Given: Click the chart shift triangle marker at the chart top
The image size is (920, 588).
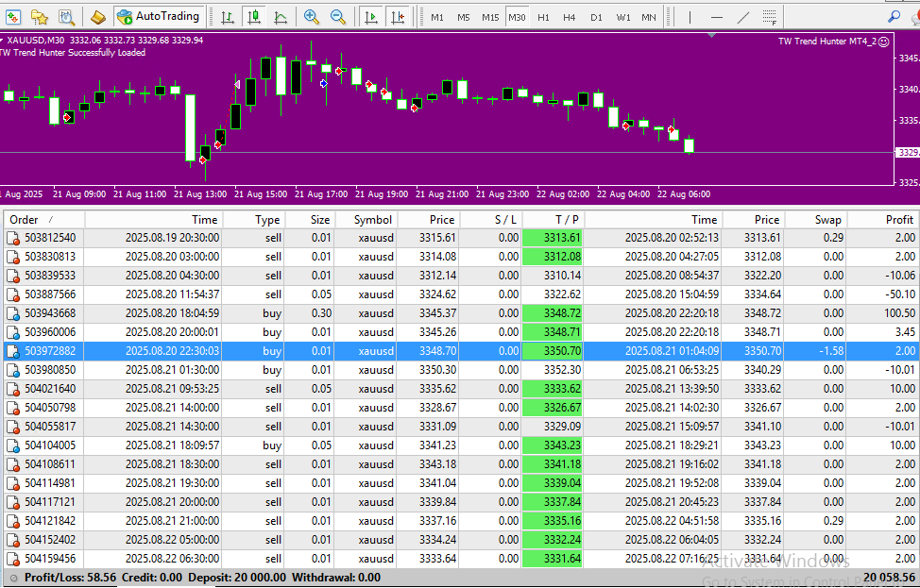Looking at the screenshot, I should [711, 36].
